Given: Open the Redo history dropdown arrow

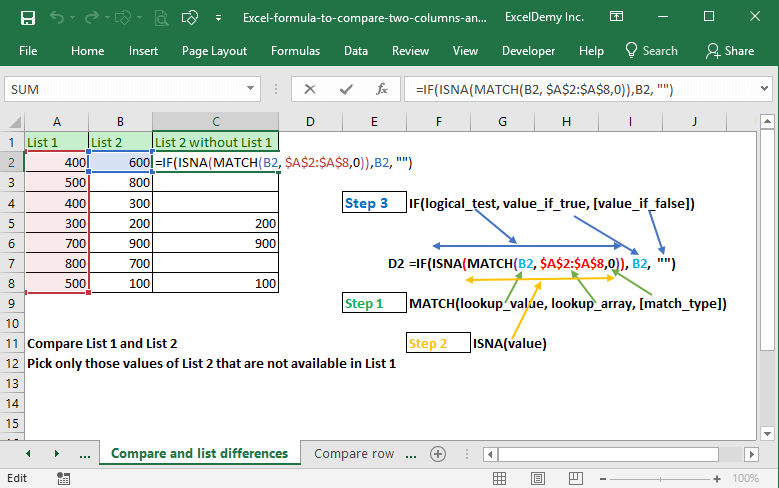Looking at the screenshot, I should click(107, 18).
